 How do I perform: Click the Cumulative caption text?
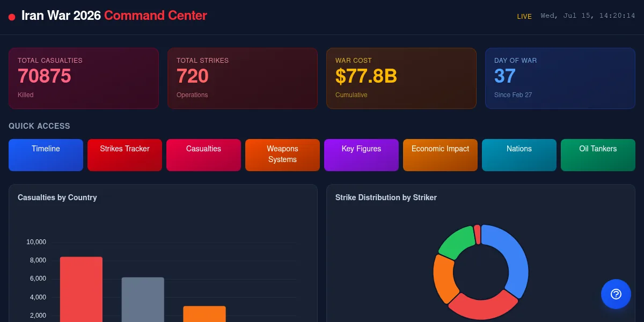(x=352, y=95)
